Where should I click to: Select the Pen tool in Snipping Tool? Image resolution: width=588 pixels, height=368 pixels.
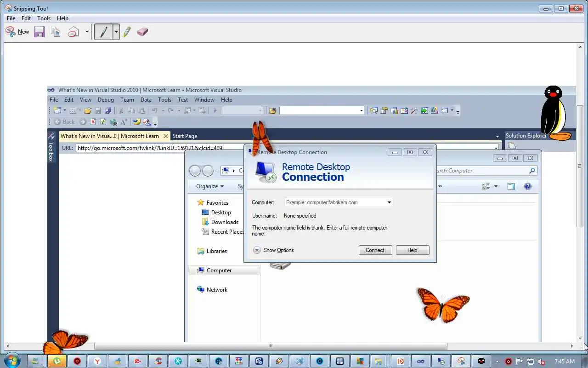(x=103, y=32)
